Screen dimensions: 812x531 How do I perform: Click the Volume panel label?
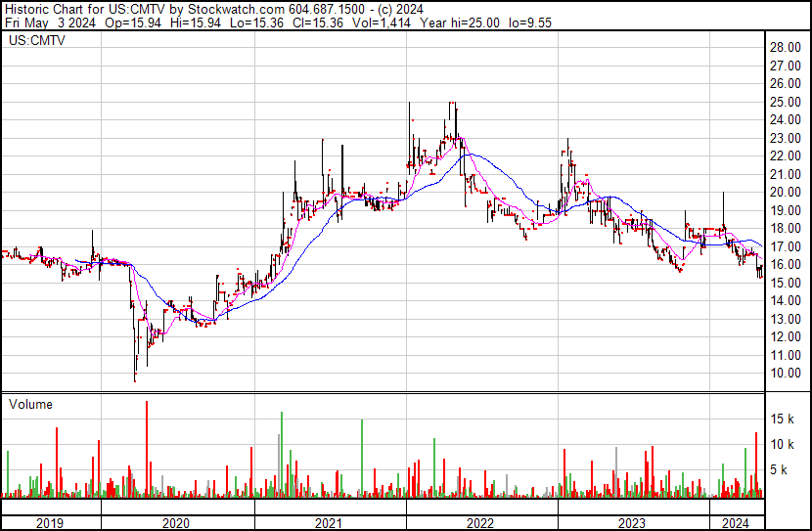coord(30,404)
